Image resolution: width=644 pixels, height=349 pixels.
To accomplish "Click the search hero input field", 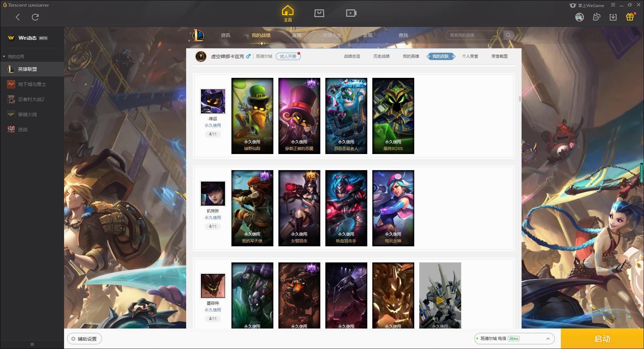I will 475,35.
